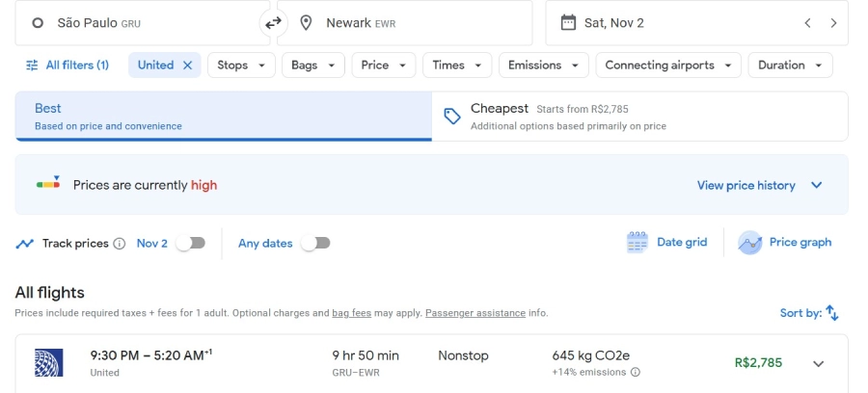Follow the bag fees link
868x393 pixels.
click(351, 313)
